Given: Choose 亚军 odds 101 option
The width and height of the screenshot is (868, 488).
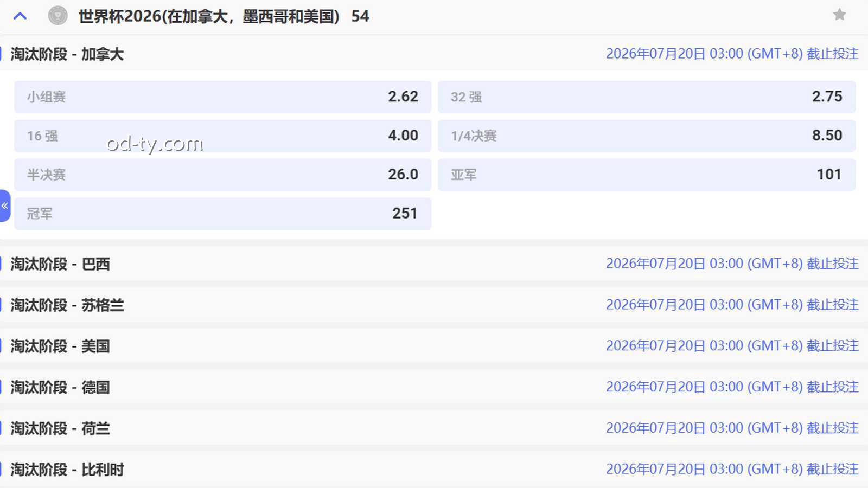Looking at the screenshot, I should (646, 175).
